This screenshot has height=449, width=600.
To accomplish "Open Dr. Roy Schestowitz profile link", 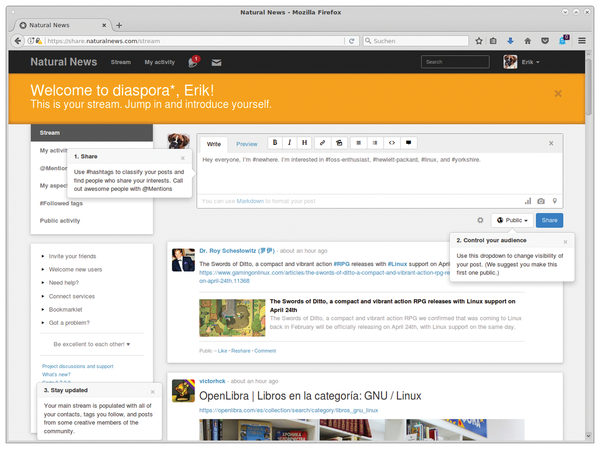I will point(237,251).
